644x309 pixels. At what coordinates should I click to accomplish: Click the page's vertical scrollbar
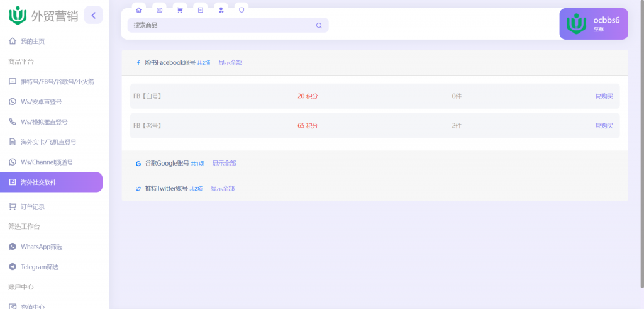(x=641, y=144)
